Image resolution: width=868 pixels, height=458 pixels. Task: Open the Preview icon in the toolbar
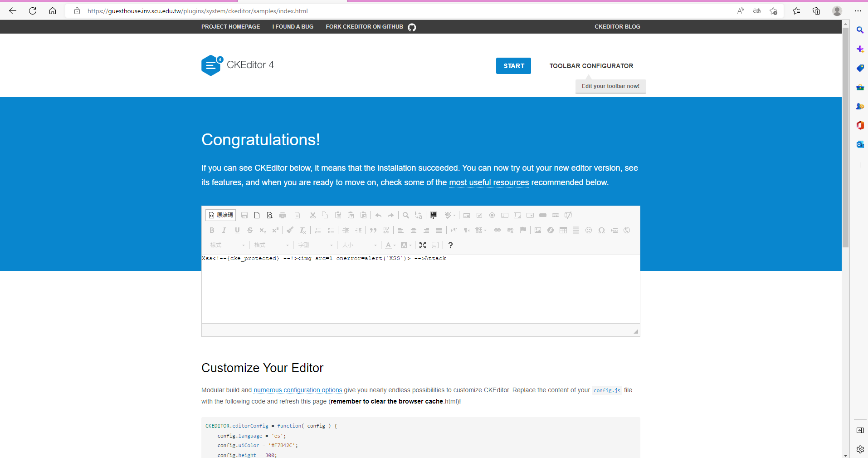tap(270, 215)
